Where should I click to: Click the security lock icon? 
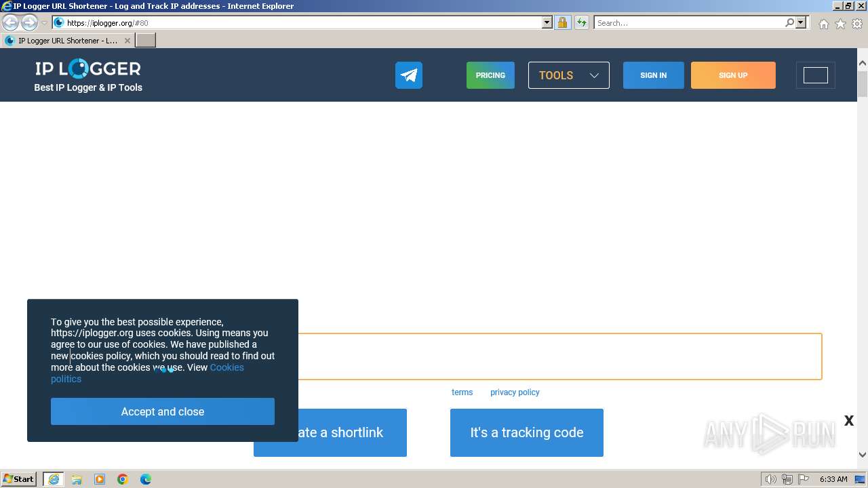click(562, 22)
